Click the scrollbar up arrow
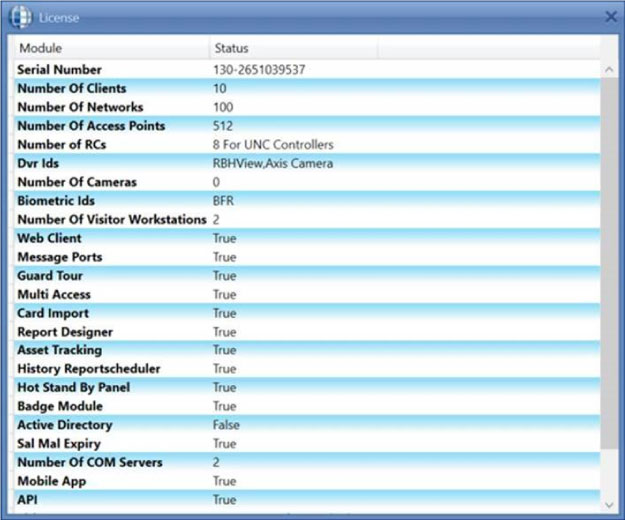This screenshot has width=625, height=520. pyautogui.click(x=608, y=69)
